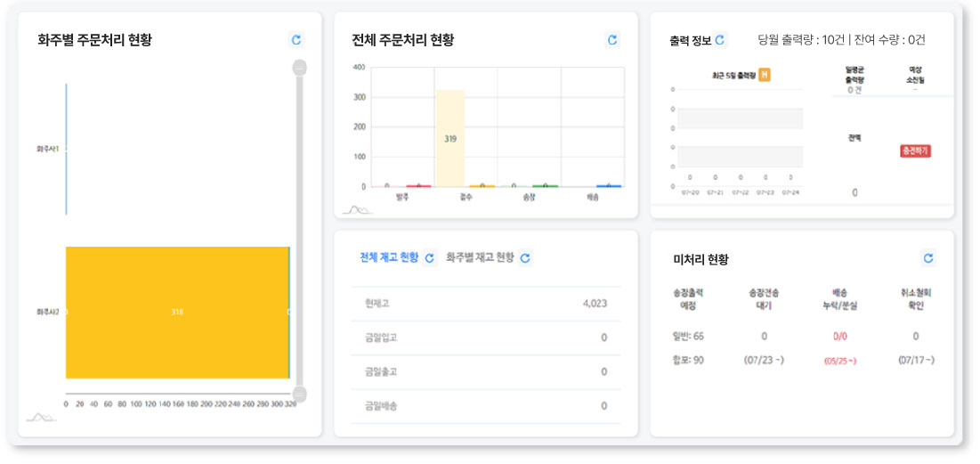
Task: Select the thin blue 화주사1 bar
Action: coord(66,149)
